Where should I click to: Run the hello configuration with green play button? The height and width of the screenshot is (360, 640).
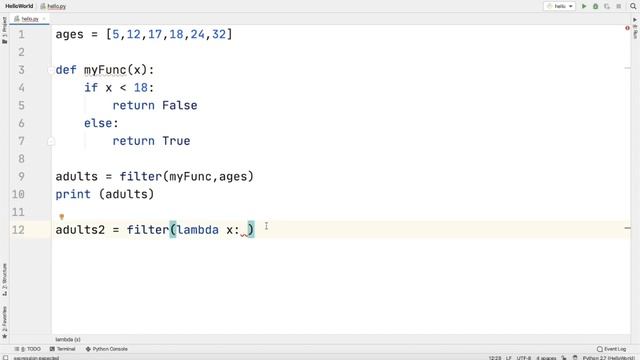(584, 6)
